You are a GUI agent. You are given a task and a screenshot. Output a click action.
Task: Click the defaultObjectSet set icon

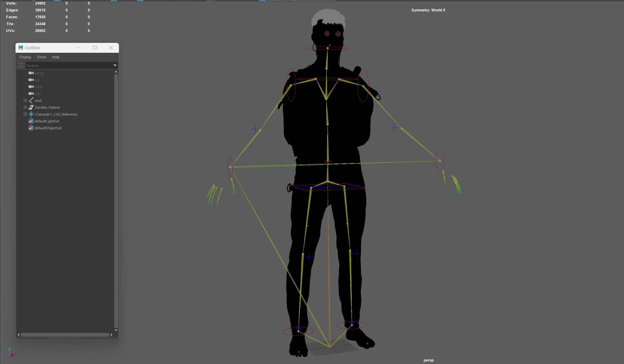pyautogui.click(x=31, y=128)
